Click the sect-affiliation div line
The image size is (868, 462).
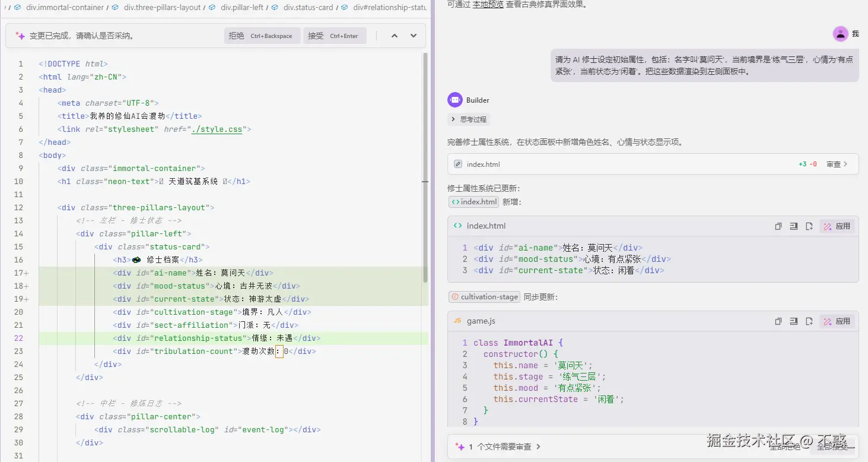pyautogui.click(x=205, y=325)
